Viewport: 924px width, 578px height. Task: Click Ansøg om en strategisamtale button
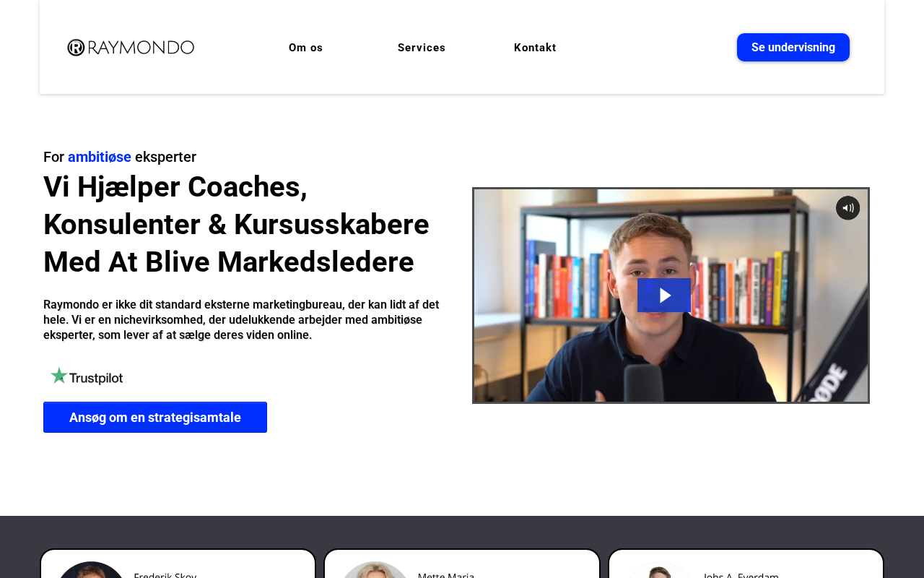tap(155, 418)
